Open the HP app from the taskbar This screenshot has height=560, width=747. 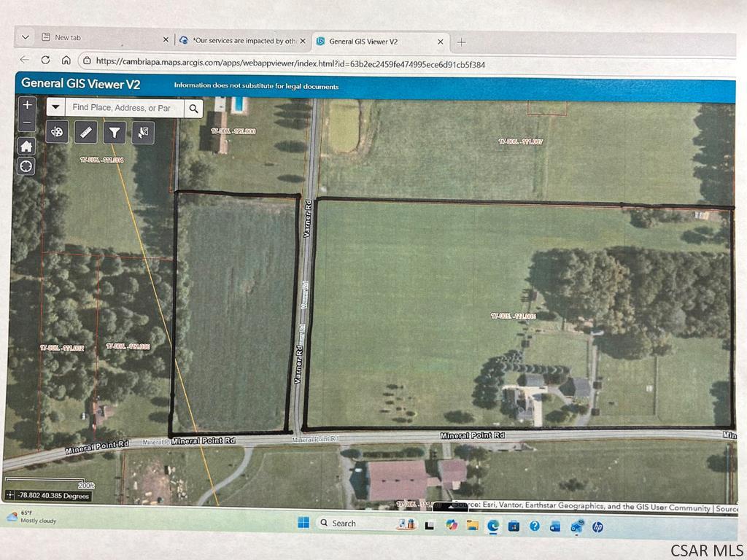point(597,527)
